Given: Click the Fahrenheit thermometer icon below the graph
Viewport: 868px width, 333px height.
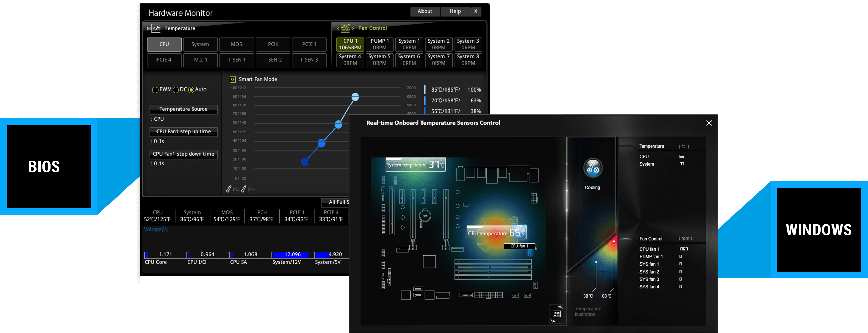Looking at the screenshot, I should point(243,189).
